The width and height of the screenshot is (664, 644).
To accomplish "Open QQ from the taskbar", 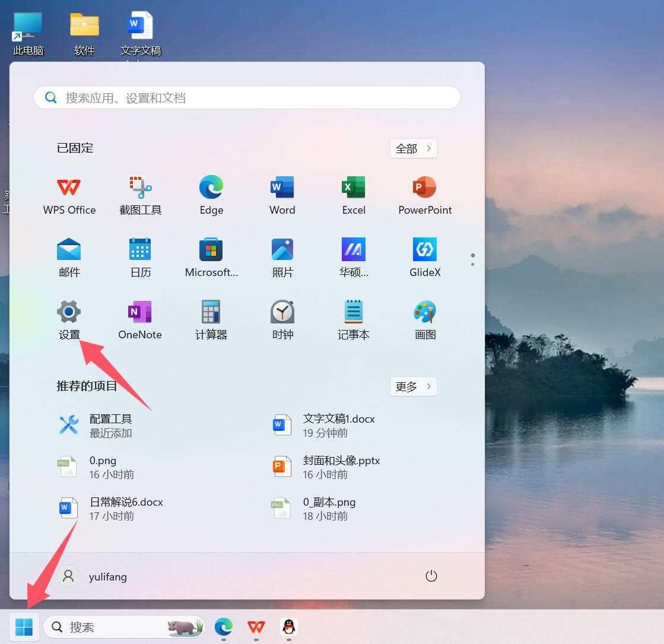I will click(288, 627).
